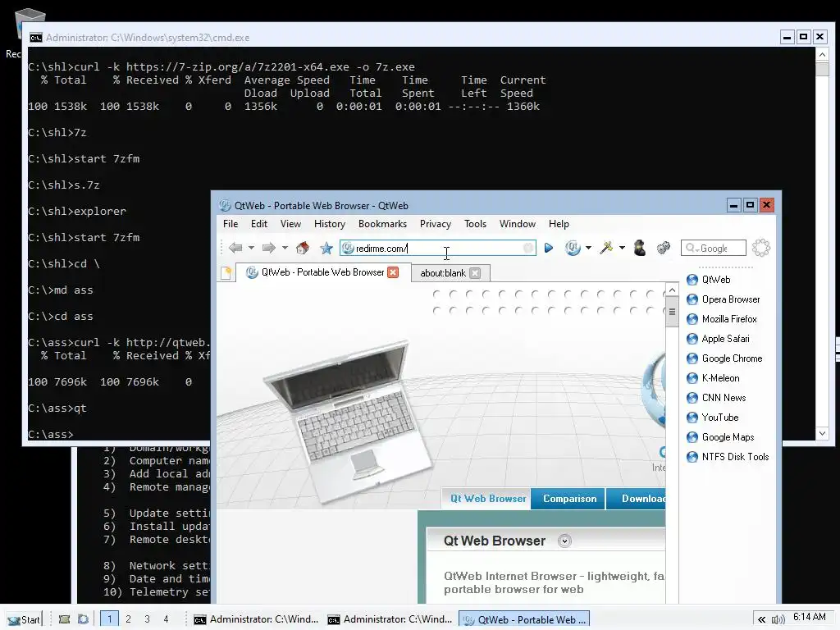Click the redirme.com address field
Viewport: 840px width, 630px height.
tap(438, 248)
